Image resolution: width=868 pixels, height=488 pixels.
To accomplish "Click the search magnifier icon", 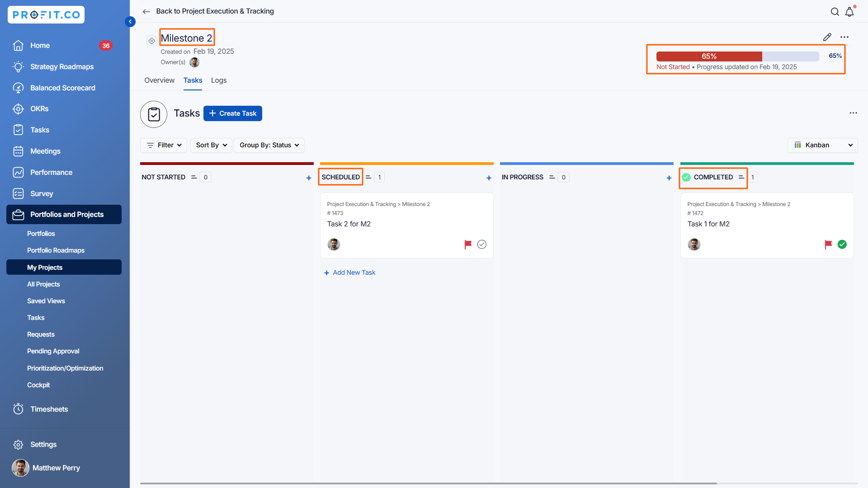I will click(835, 12).
